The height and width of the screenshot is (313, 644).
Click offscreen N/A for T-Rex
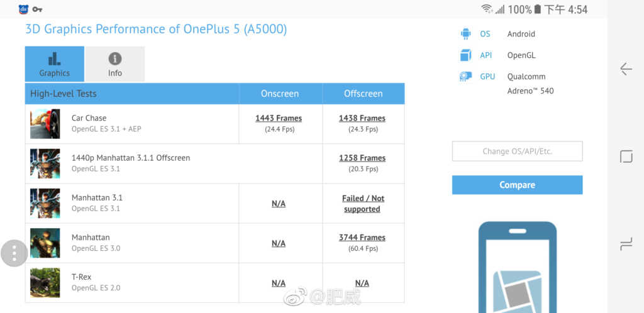click(362, 283)
